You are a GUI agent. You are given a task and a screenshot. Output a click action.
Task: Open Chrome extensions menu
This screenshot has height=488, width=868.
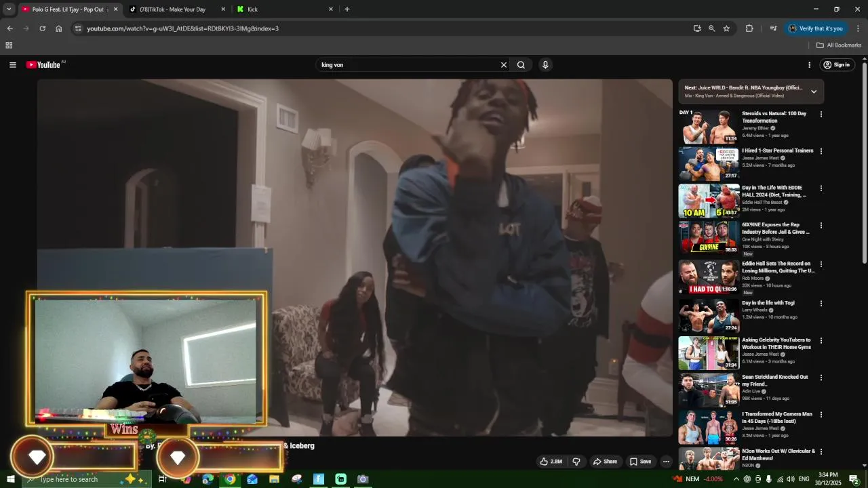749,28
